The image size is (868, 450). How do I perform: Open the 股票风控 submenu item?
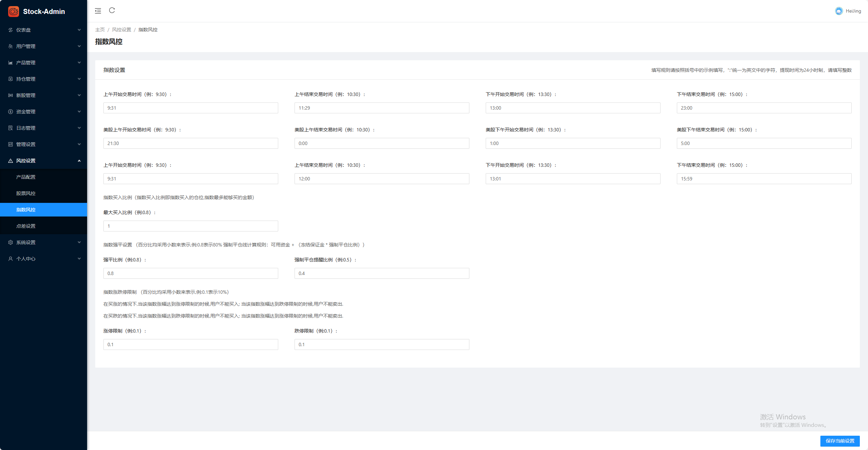click(x=26, y=193)
